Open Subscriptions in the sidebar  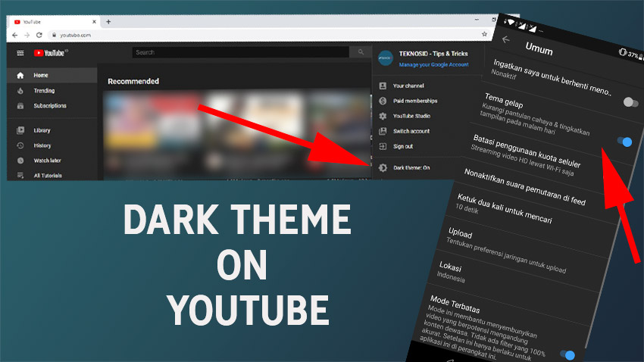click(x=52, y=106)
